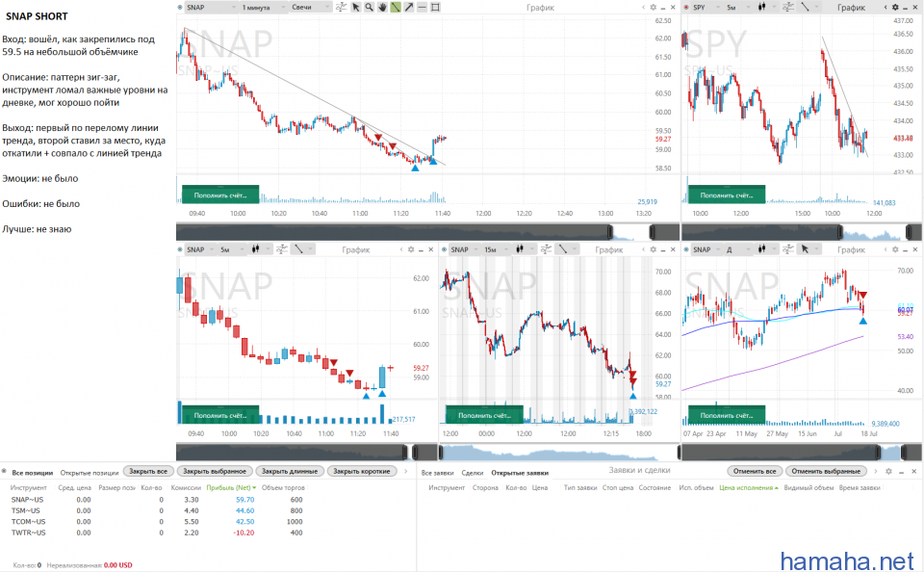This screenshot has height=572, width=924.
Task: Toggle link indicator dot of SNAP 5m chart
Action: pyautogui.click(x=180, y=249)
